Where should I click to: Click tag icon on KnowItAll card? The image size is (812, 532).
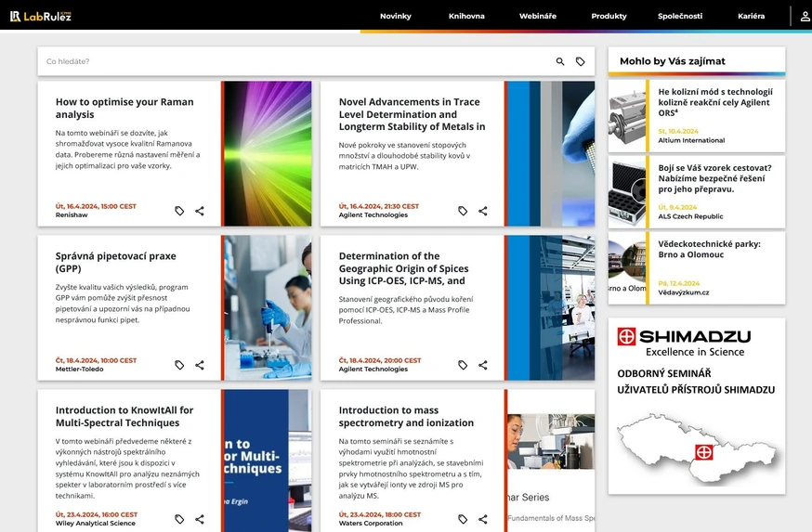point(179,519)
